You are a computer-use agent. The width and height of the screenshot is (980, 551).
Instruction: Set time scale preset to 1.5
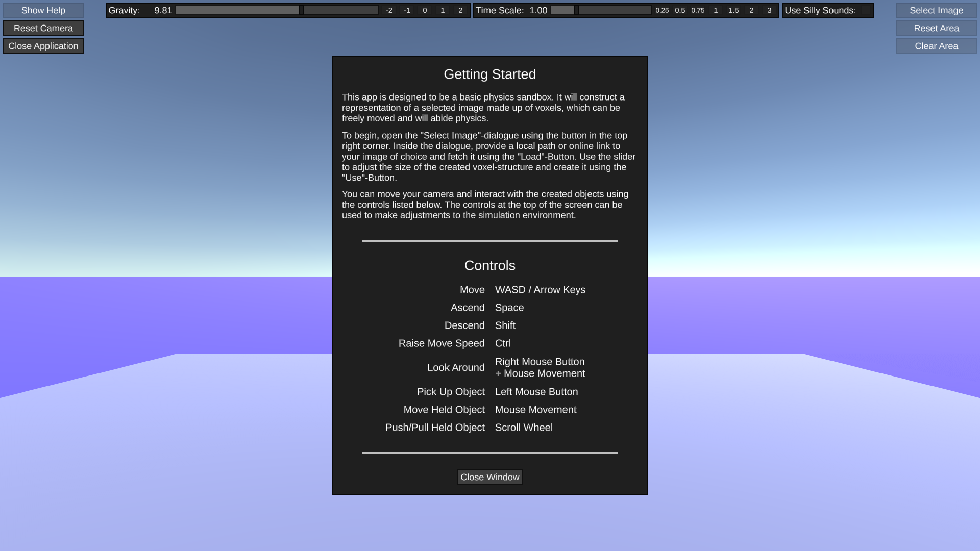point(733,10)
